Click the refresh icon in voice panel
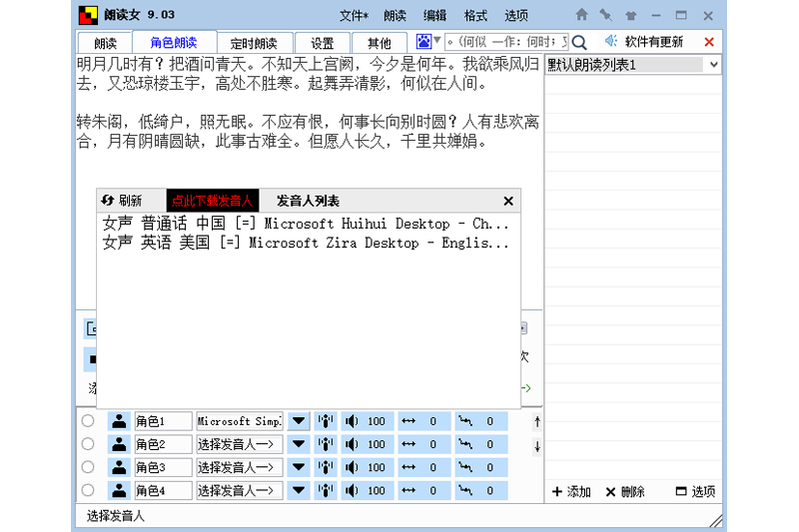 tap(108, 201)
